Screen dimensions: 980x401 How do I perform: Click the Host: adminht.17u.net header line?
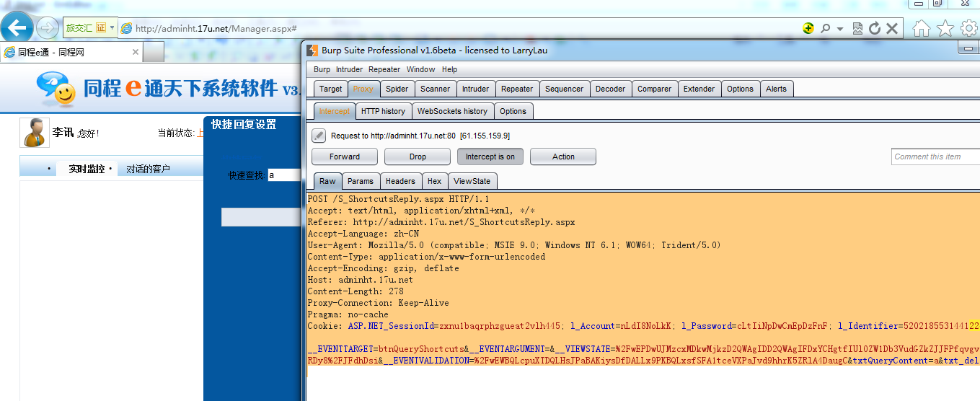tap(361, 280)
